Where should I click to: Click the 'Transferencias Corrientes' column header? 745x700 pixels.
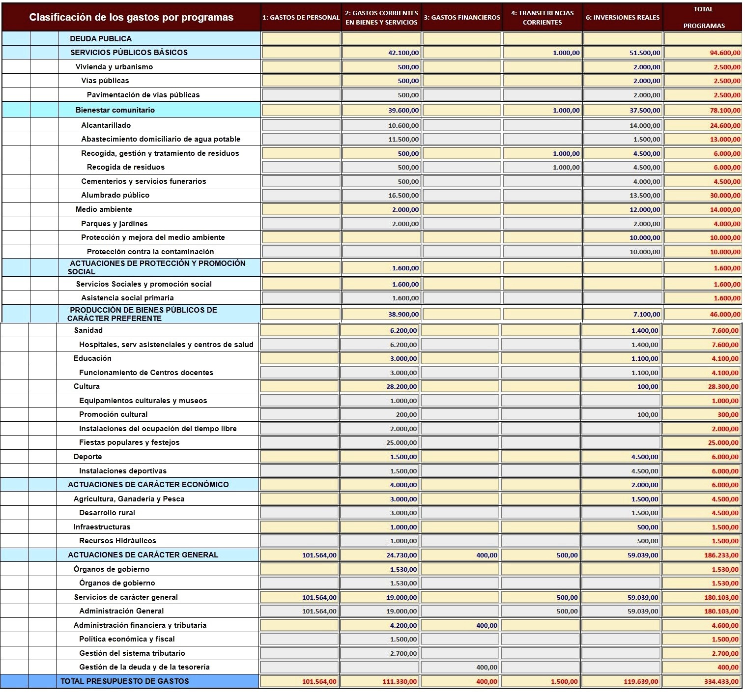(x=542, y=17)
